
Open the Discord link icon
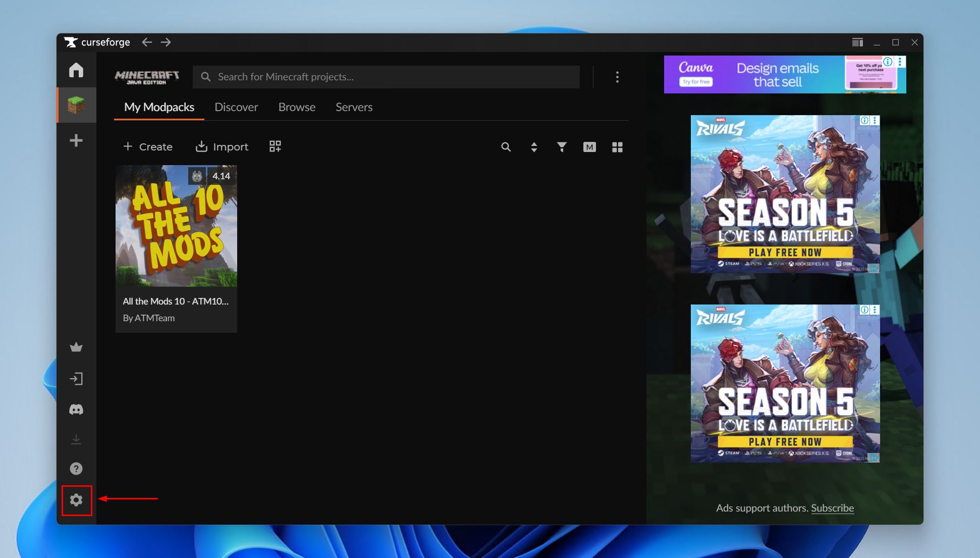pos(76,409)
